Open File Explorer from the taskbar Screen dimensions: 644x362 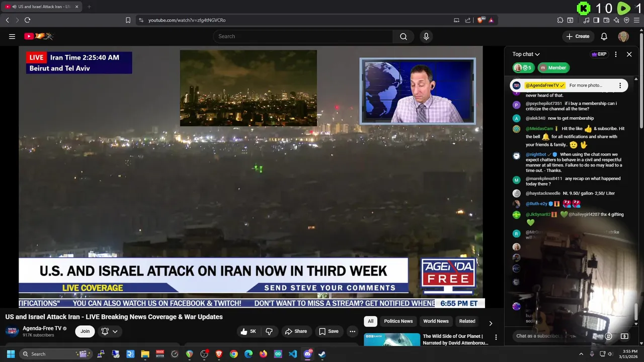[x=145, y=354]
